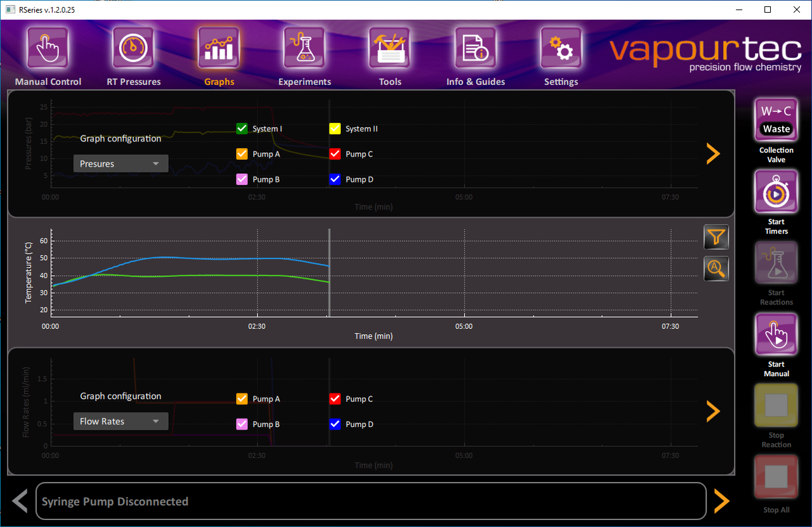
Task: Toggle System I pressure checkbox
Action: [x=242, y=129]
